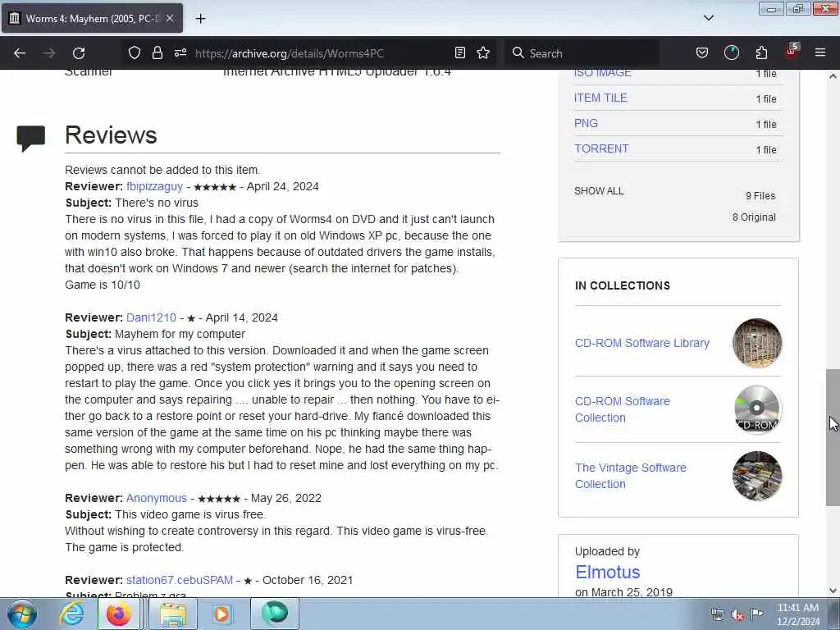Launch Internet Explorer from taskbar

[x=71, y=614]
